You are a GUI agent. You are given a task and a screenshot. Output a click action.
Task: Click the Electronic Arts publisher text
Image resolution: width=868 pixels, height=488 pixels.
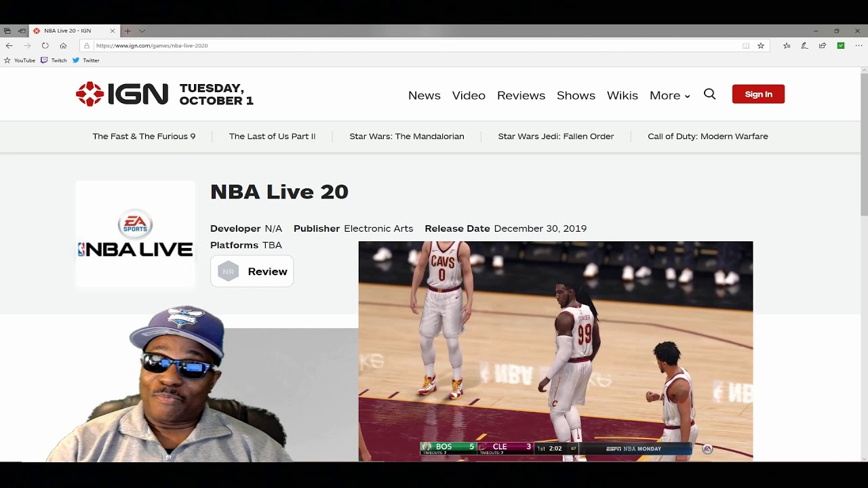coord(378,228)
